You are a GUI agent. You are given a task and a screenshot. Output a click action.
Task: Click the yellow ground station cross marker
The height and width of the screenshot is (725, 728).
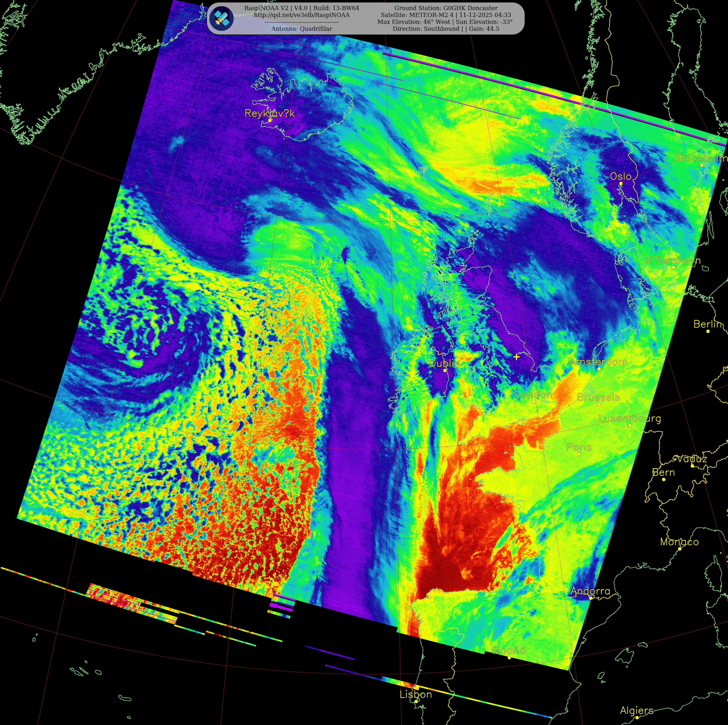pos(516,357)
